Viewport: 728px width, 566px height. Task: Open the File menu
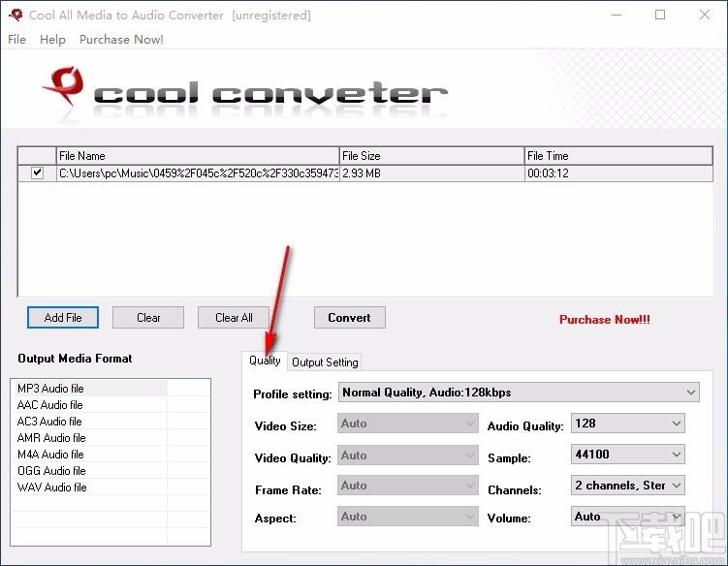click(x=17, y=40)
